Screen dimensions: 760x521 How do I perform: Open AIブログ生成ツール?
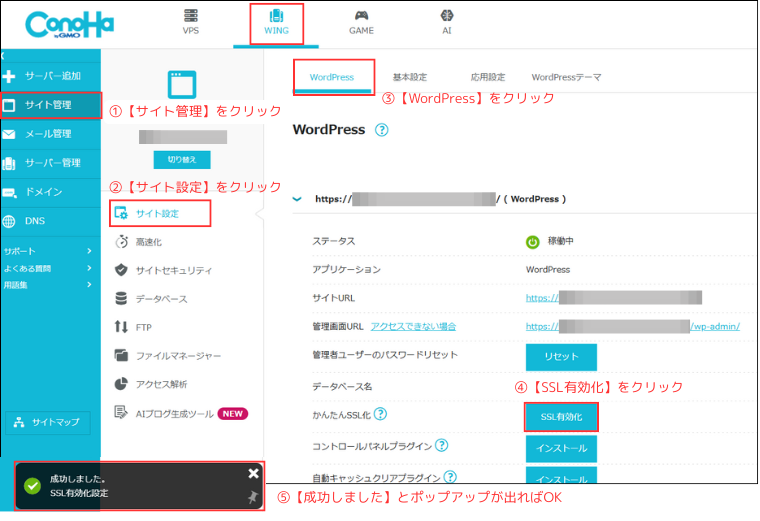pos(165,413)
